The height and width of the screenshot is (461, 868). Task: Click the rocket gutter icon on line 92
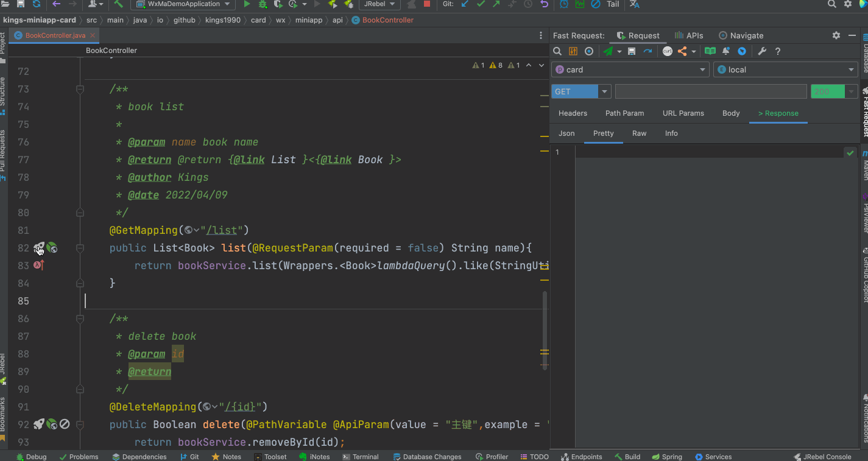(x=38, y=424)
